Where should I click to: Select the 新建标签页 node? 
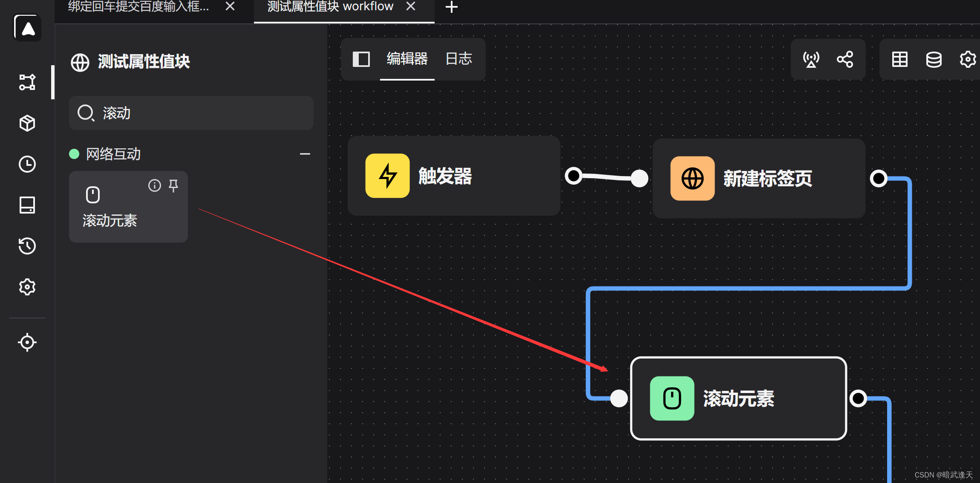tap(758, 178)
